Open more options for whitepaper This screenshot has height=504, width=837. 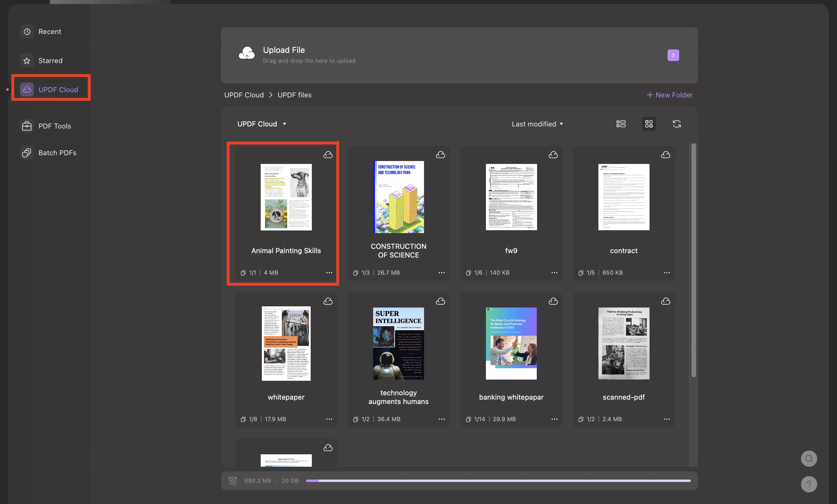pos(329,419)
